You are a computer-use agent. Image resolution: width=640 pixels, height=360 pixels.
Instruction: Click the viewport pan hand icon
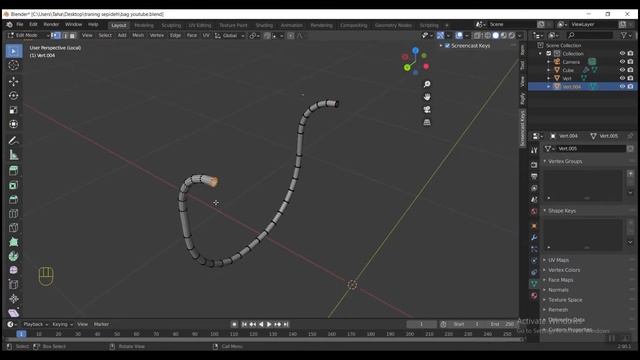(427, 97)
